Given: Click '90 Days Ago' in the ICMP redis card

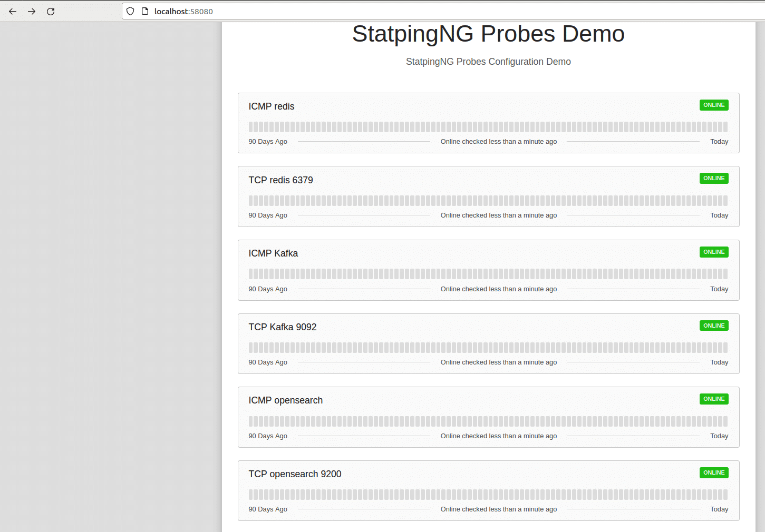Looking at the screenshot, I should (x=268, y=142).
